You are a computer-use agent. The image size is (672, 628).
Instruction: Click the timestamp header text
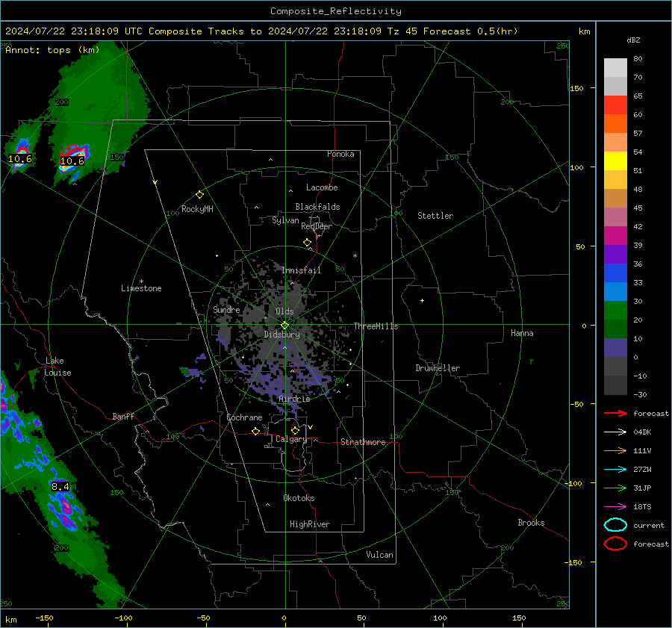point(261,31)
